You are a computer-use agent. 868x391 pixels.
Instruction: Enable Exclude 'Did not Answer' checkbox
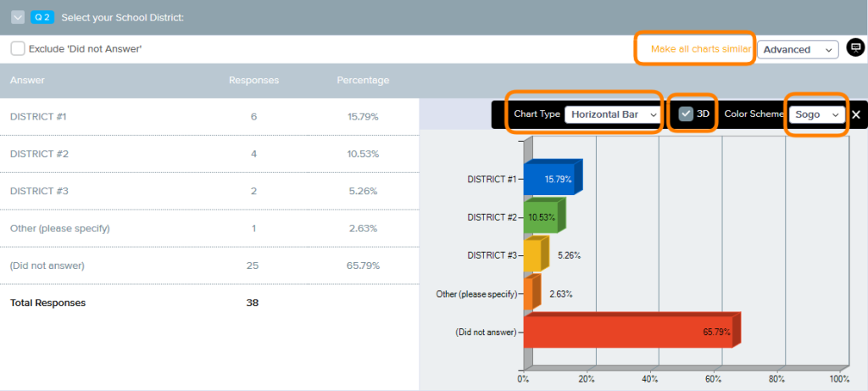pos(18,48)
